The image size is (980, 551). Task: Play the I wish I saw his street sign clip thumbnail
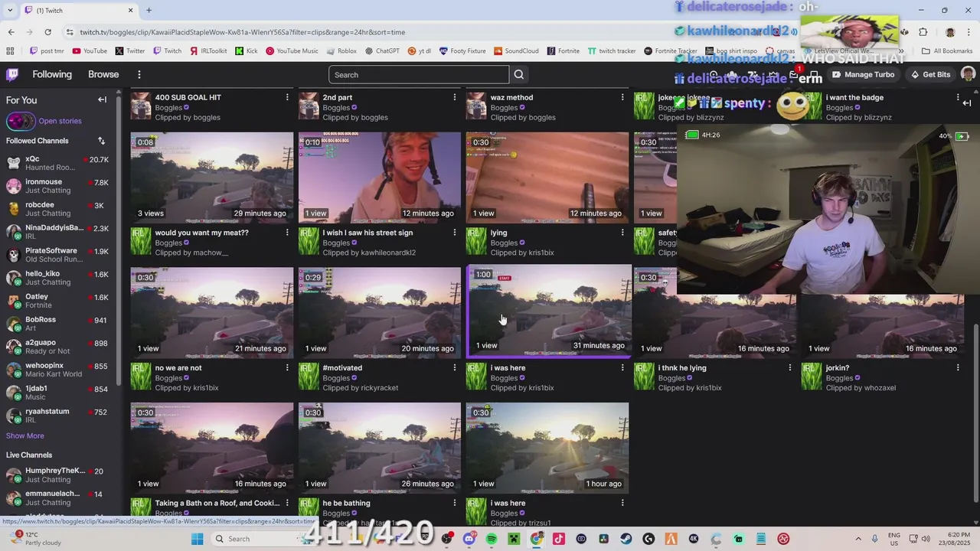pyautogui.click(x=380, y=178)
